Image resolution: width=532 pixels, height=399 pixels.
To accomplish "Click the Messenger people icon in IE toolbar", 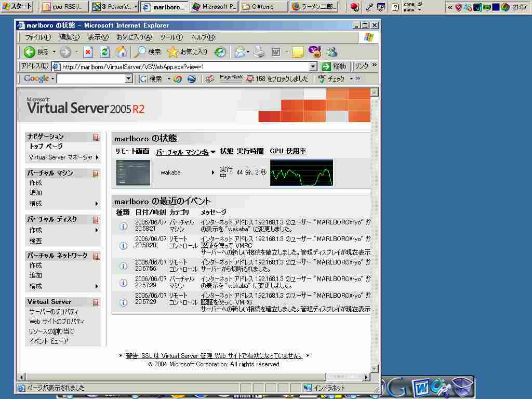I will [x=331, y=52].
